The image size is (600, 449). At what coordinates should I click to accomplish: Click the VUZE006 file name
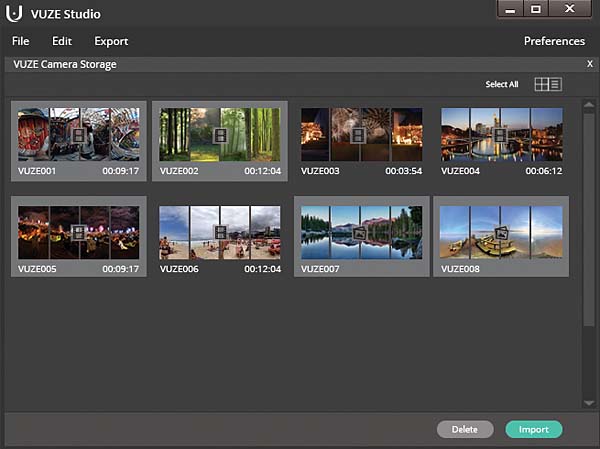tap(179, 269)
